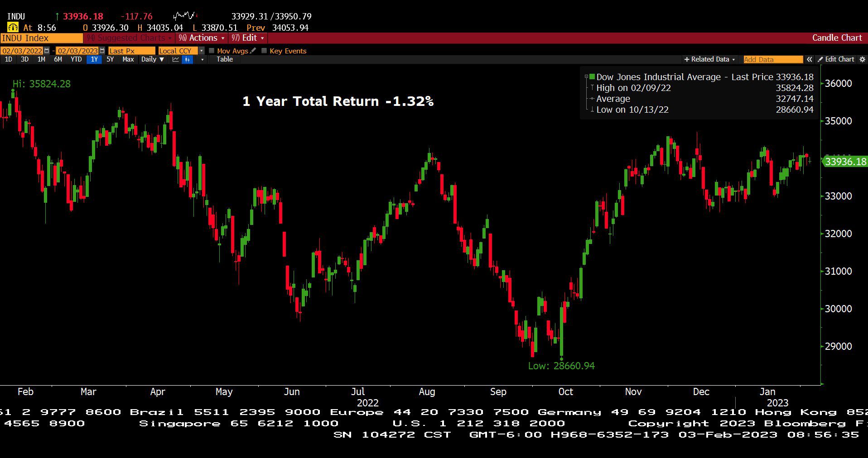Click the green up arrow beside 33936.18
The height and width of the screenshot is (458, 868).
click(x=58, y=16)
